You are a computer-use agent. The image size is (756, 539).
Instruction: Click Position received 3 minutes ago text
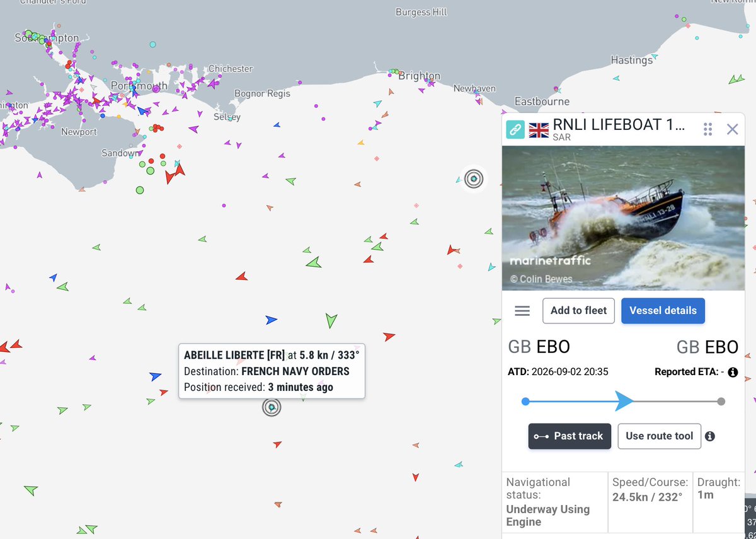coord(258,387)
